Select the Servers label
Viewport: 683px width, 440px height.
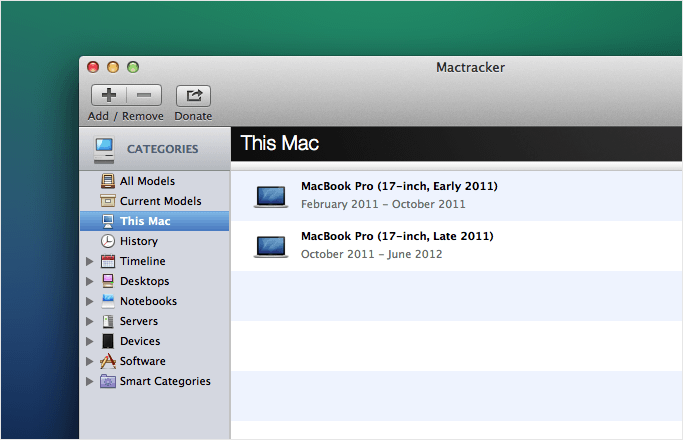(139, 321)
